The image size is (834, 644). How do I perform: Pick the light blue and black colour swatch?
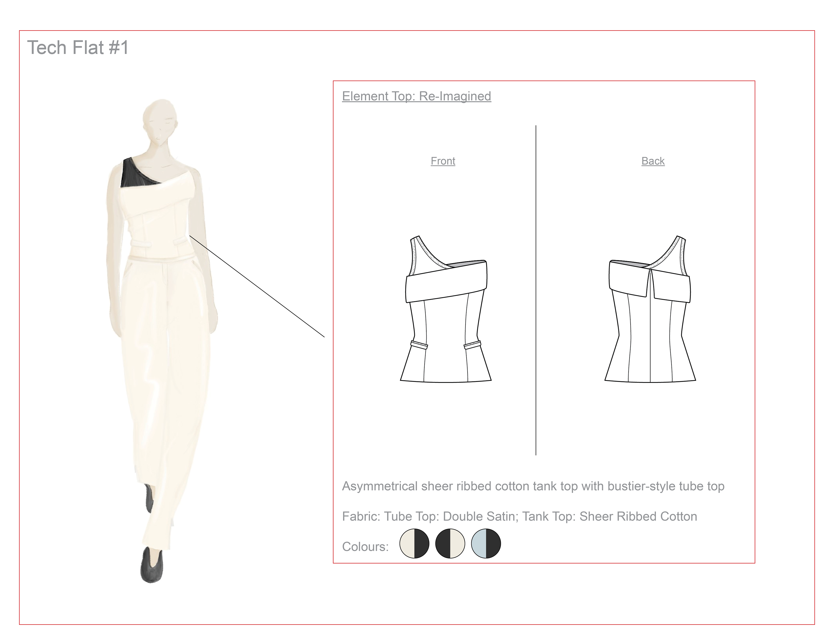click(486, 543)
